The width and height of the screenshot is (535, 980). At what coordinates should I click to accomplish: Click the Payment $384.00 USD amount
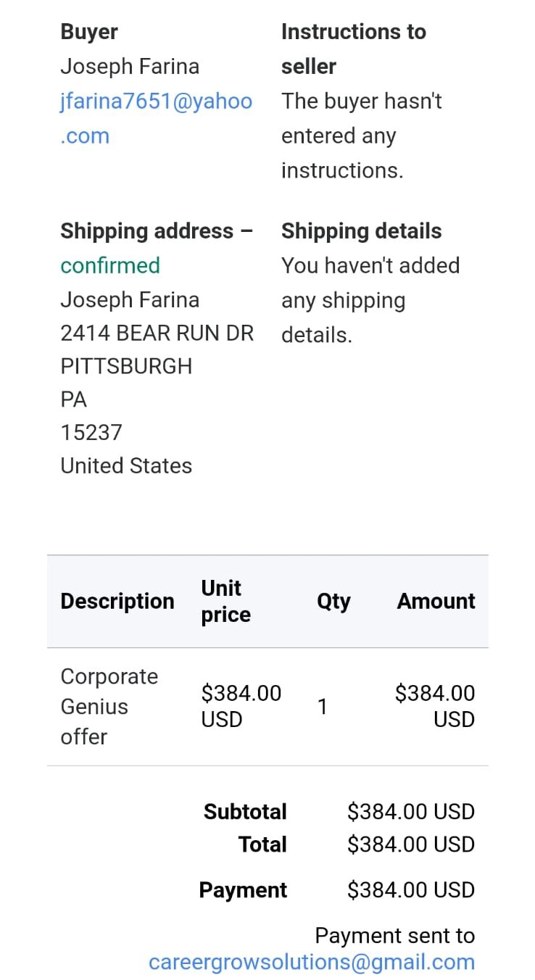pos(410,890)
